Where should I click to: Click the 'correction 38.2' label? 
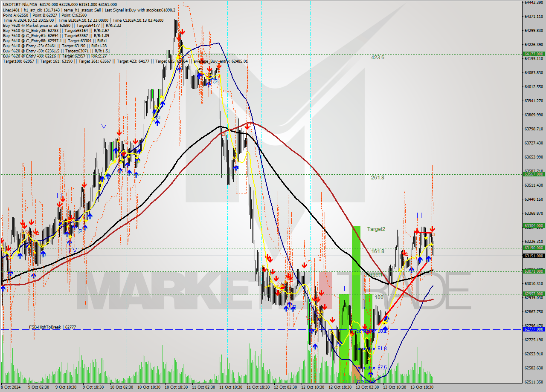(371, 331)
